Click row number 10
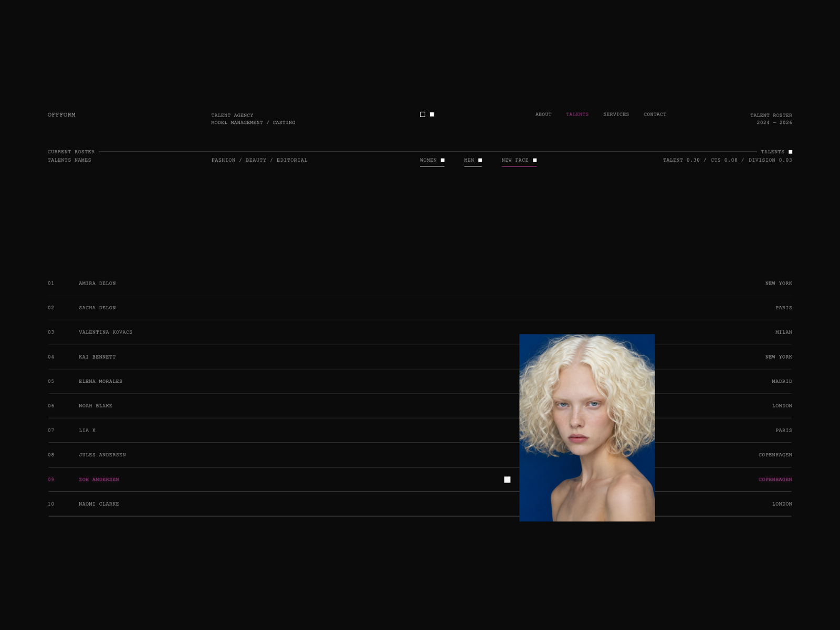 (x=51, y=504)
